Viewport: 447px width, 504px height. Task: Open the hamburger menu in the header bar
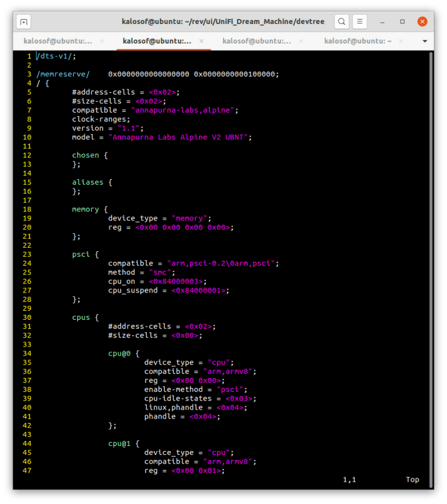point(360,21)
